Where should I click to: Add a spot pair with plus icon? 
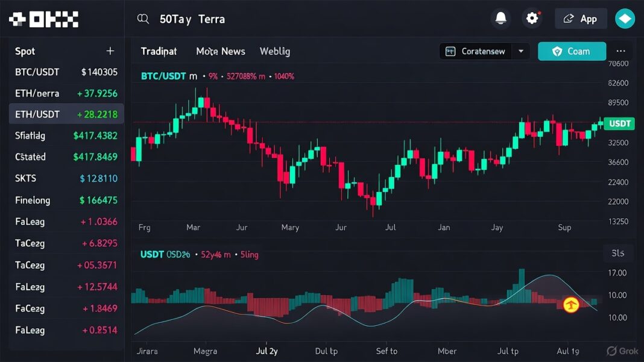(110, 51)
